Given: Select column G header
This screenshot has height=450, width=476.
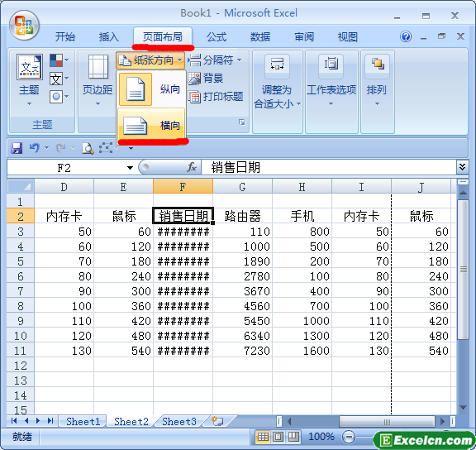Looking at the screenshot, I should click(x=242, y=186).
